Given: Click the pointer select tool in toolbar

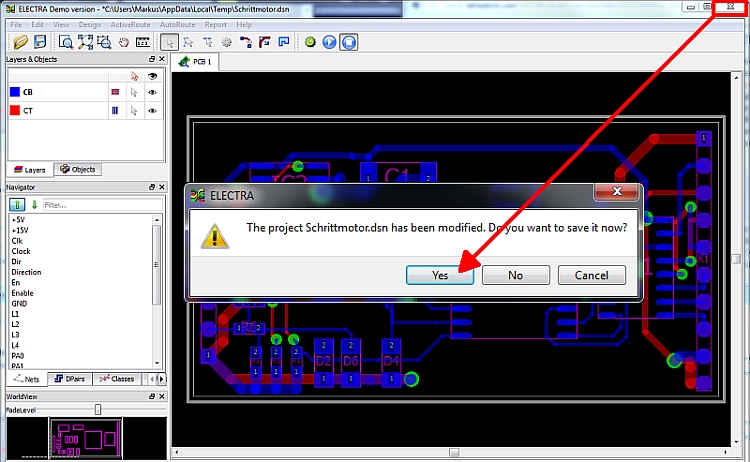Looking at the screenshot, I should [x=170, y=42].
